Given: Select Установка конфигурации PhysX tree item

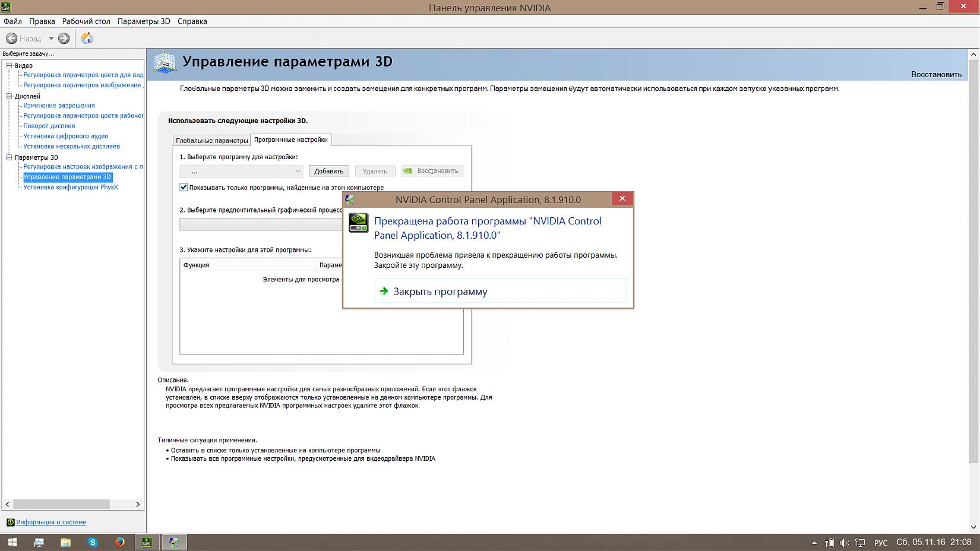Looking at the screenshot, I should coord(71,187).
